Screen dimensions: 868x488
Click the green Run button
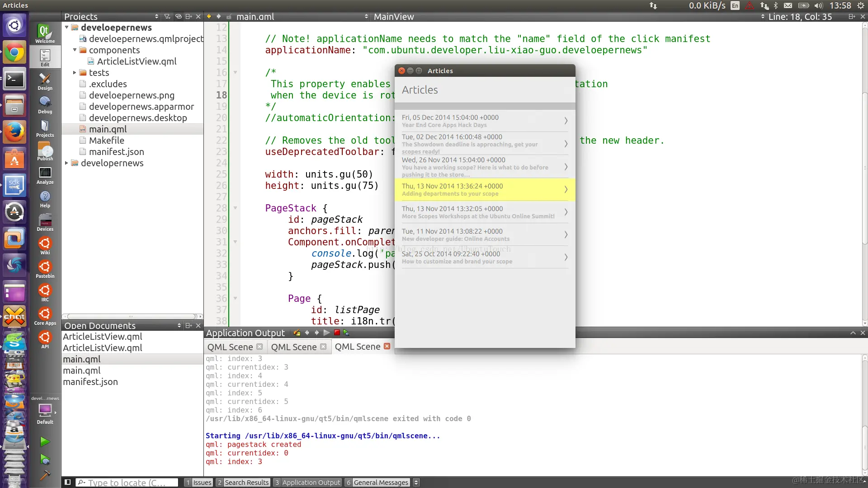45,441
